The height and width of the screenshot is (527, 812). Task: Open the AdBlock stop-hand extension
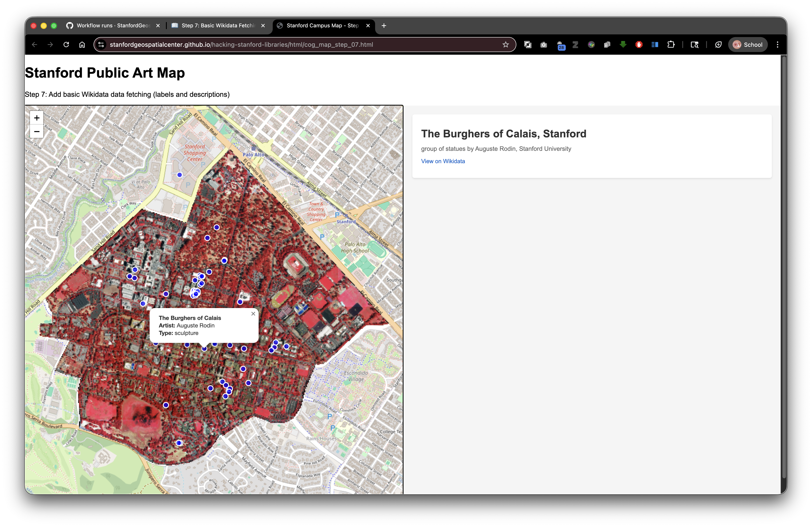tap(639, 44)
